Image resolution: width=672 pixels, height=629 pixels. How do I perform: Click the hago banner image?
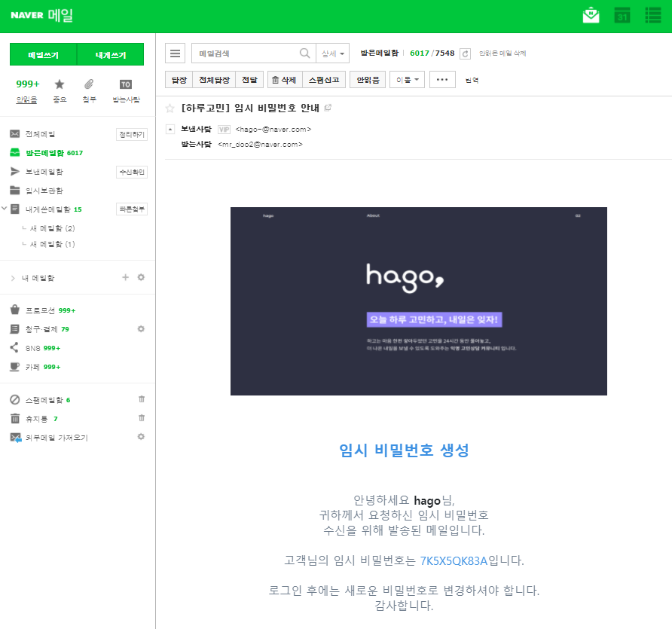tap(419, 301)
